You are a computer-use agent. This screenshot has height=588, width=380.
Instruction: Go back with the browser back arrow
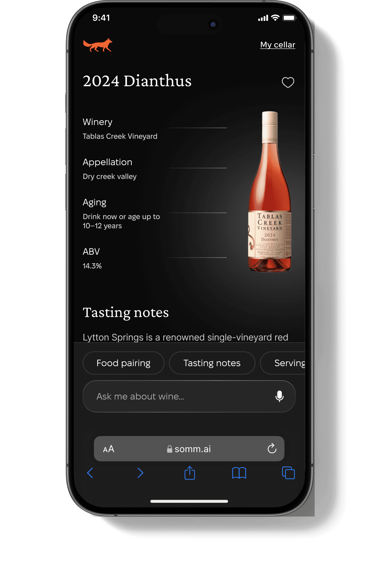pyautogui.click(x=90, y=473)
